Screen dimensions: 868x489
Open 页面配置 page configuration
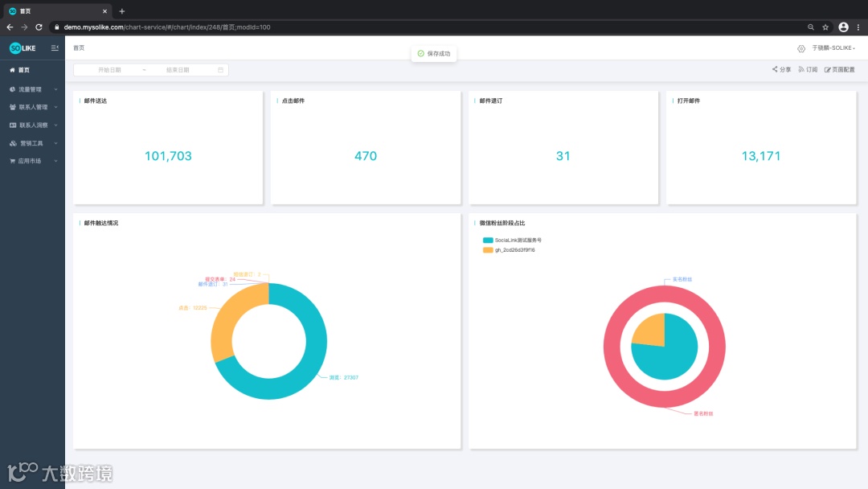click(840, 70)
